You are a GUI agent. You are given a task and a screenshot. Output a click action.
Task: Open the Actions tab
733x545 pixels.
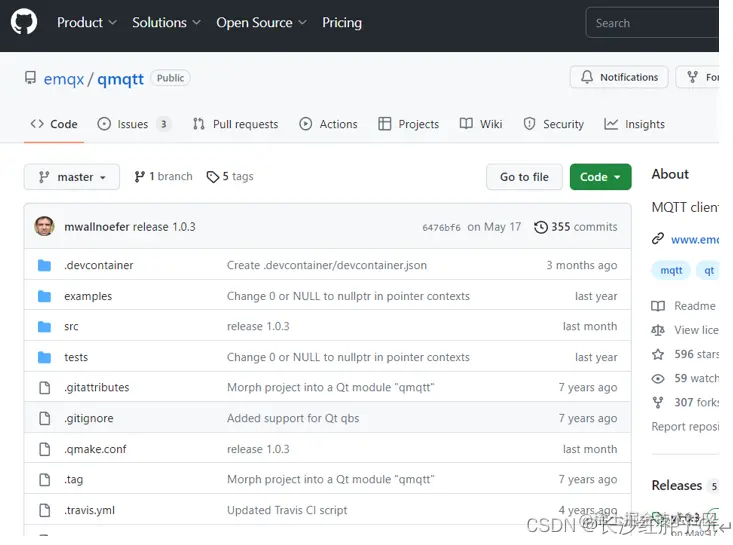[328, 124]
